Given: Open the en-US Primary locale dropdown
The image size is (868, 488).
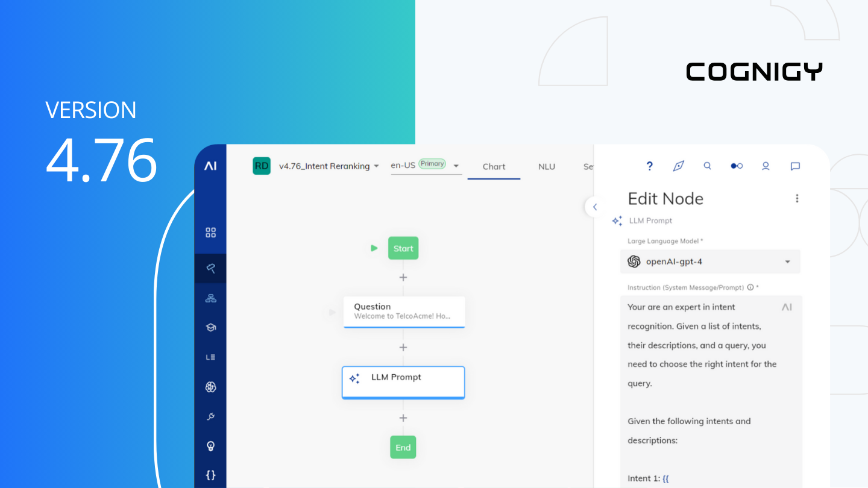Looking at the screenshot, I should click(x=456, y=166).
